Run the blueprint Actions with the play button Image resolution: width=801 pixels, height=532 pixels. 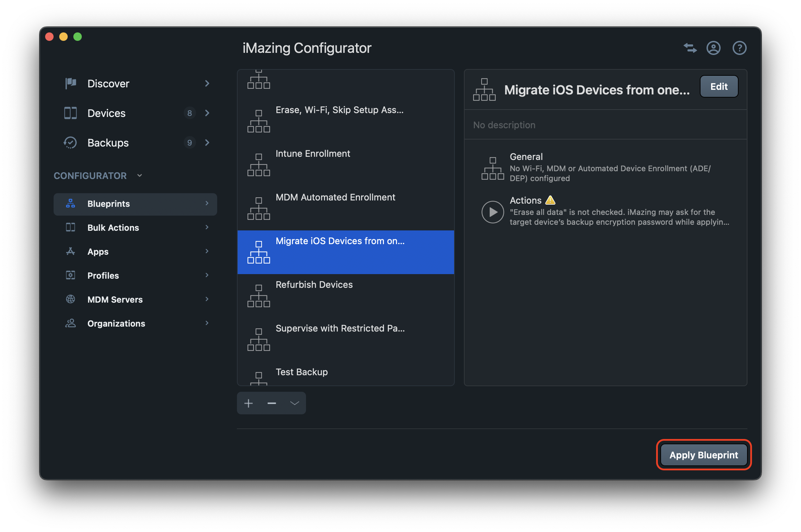coord(492,212)
